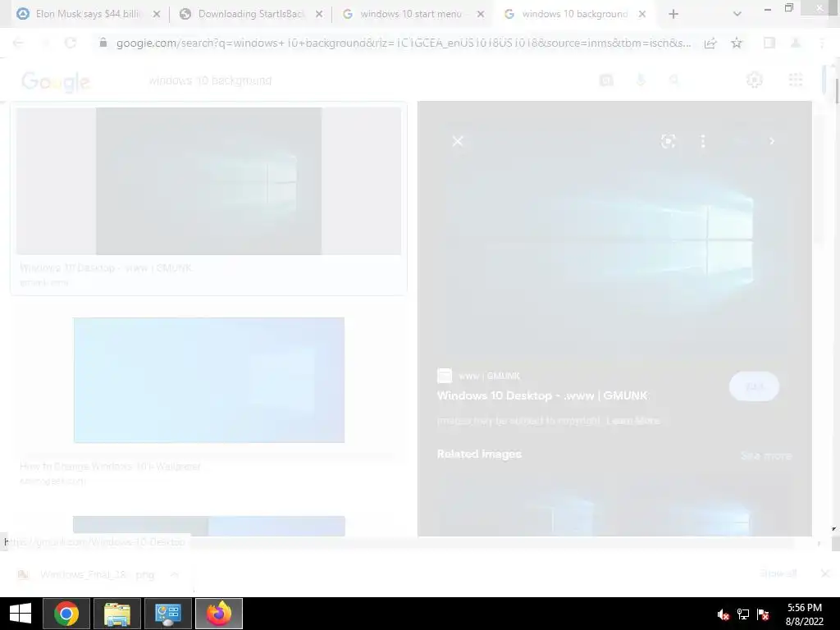Open Control Panel from the taskbar
The image size is (840, 630).
(x=168, y=614)
